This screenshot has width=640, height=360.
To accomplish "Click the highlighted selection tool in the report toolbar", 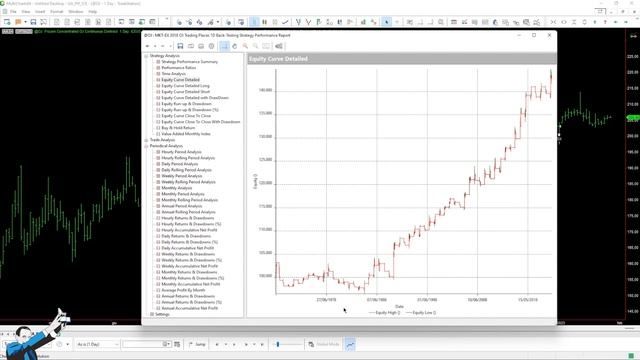I will 224,46.
